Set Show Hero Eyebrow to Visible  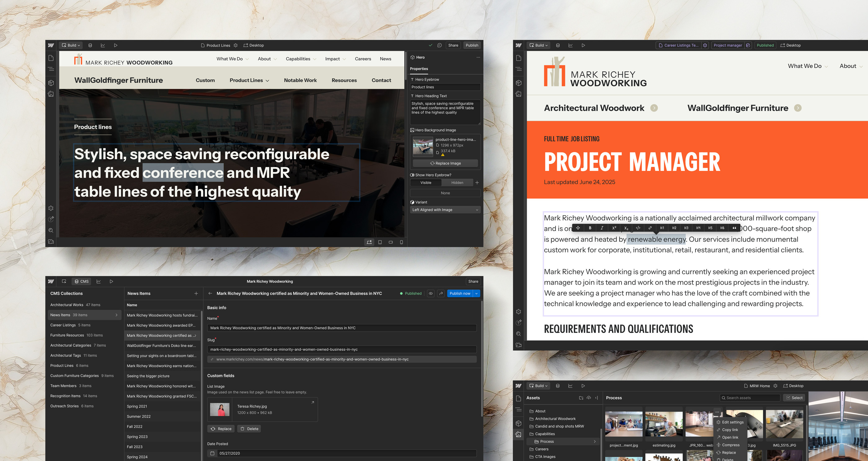[426, 183]
